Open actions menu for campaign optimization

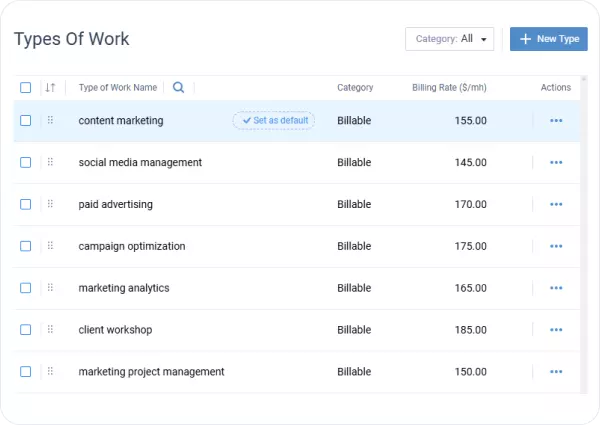pos(556,246)
